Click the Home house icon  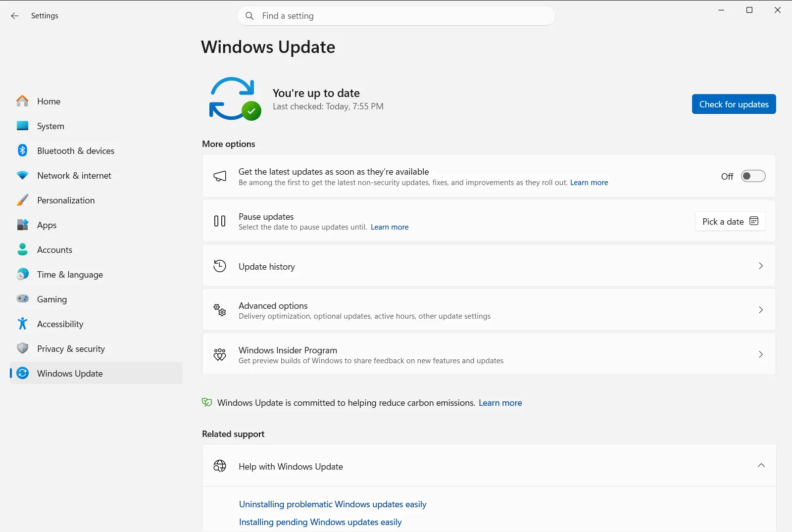(22, 101)
